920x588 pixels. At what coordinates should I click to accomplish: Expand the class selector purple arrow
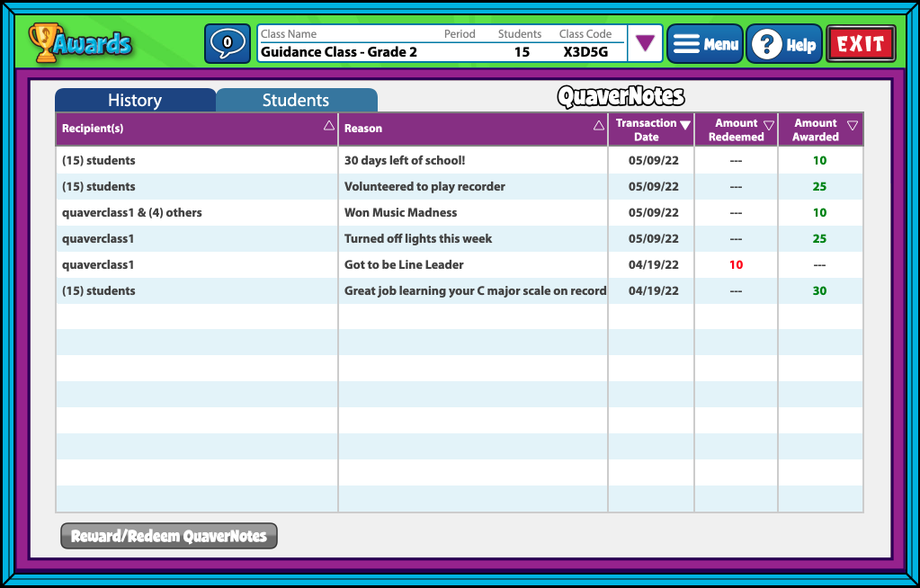click(645, 43)
